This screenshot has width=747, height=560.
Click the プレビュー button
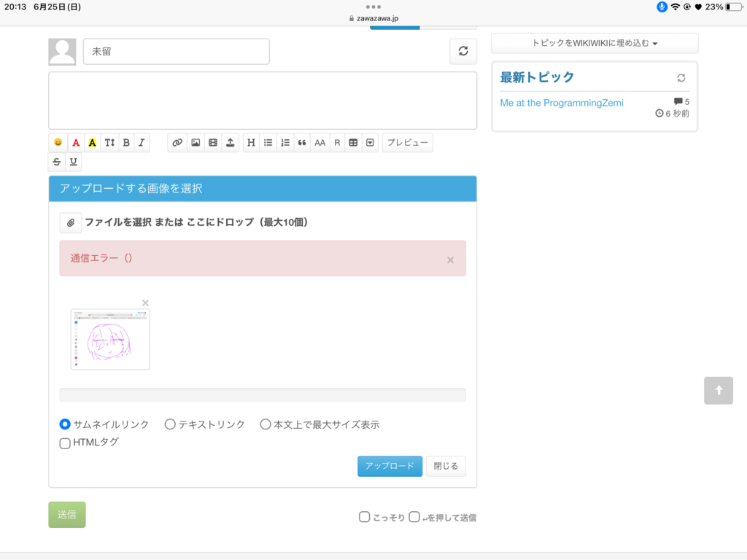point(407,142)
